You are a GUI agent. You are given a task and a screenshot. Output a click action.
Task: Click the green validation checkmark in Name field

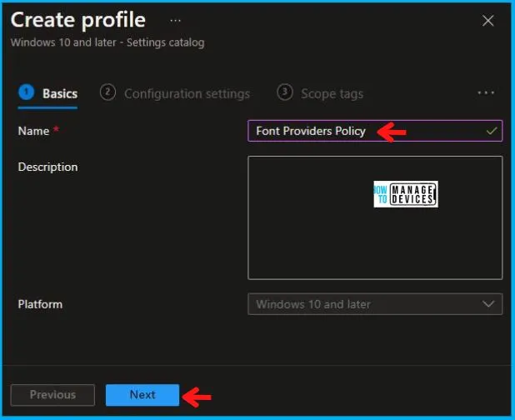click(492, 131)
